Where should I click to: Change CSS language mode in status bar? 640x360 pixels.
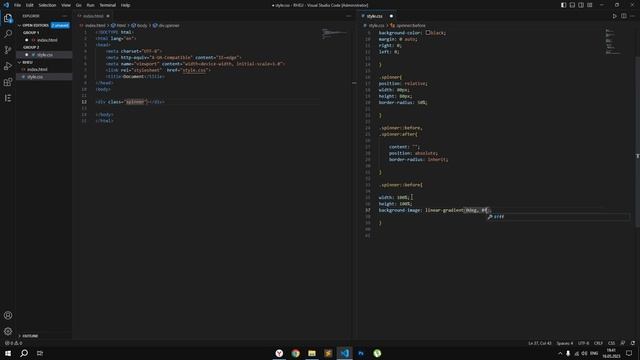coord(611,343)
